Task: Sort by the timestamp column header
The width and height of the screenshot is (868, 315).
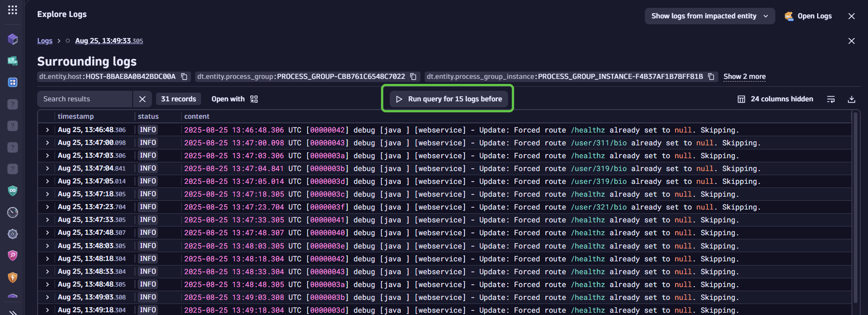Action: point(76,116)
